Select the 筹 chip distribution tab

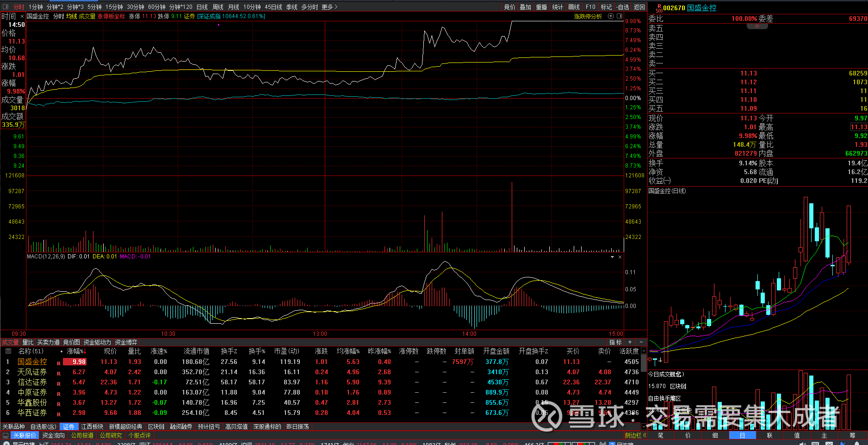click(853, 436)
